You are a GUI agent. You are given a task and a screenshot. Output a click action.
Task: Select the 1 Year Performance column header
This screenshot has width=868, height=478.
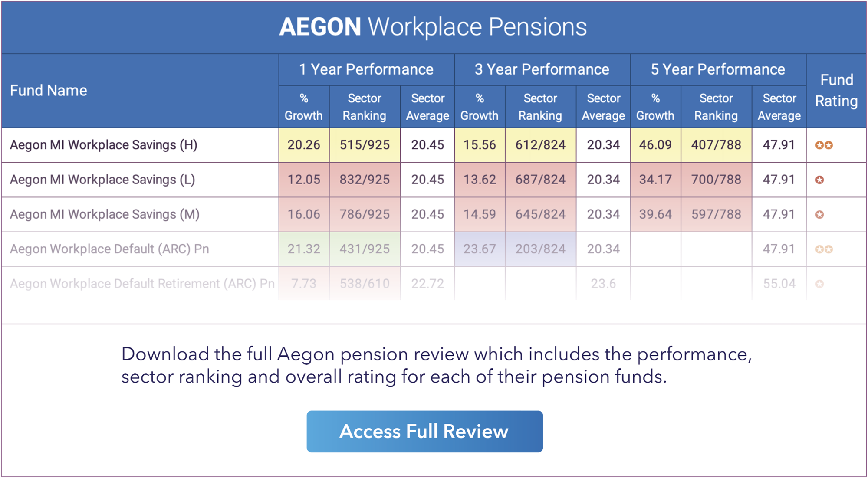[366, 69]
